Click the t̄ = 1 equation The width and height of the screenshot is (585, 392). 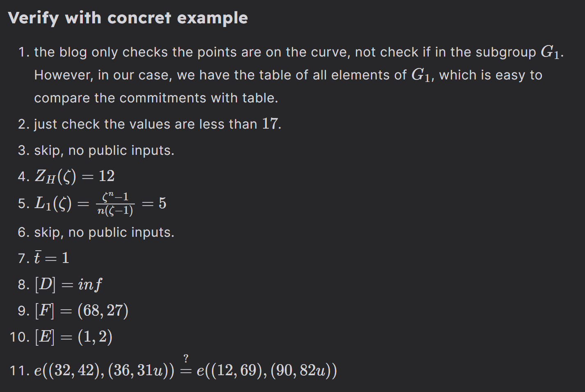(x=52, y=258)
